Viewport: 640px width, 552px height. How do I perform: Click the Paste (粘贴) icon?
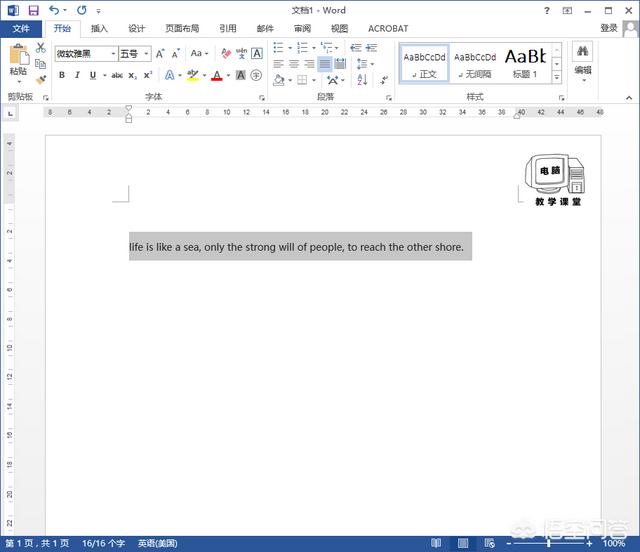[x=18, y=62]
